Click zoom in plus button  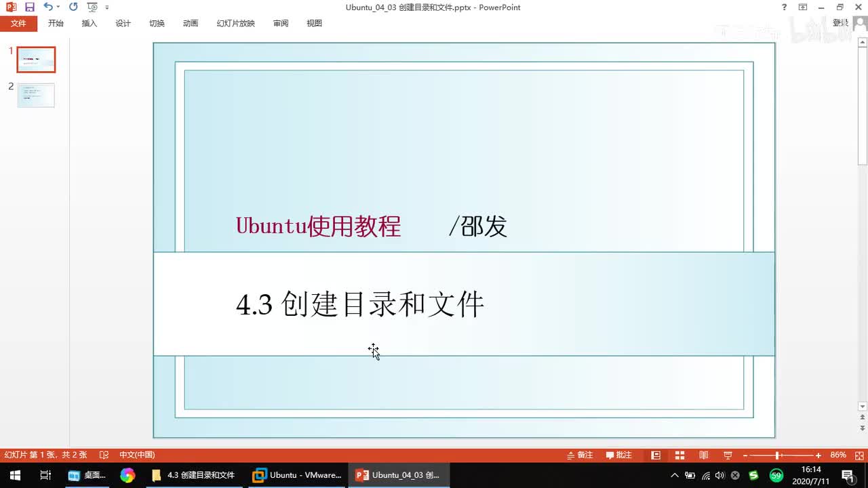pyautogui.click(x=818, y=455)
